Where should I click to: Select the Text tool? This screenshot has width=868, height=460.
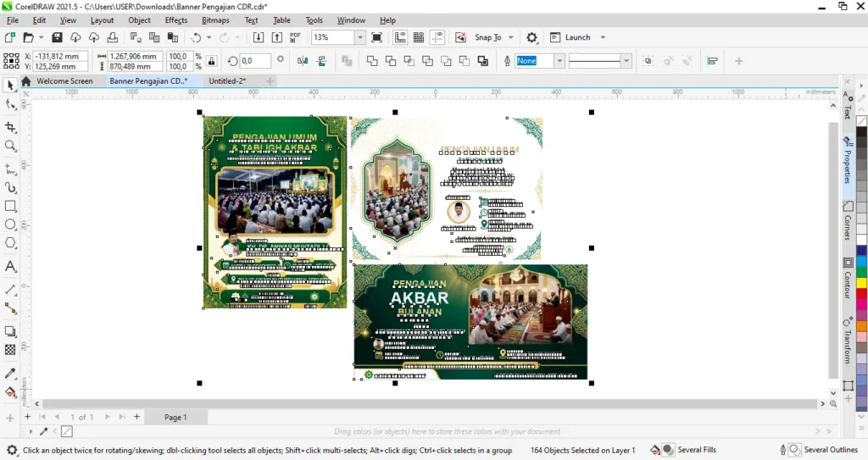coord(10,266)
